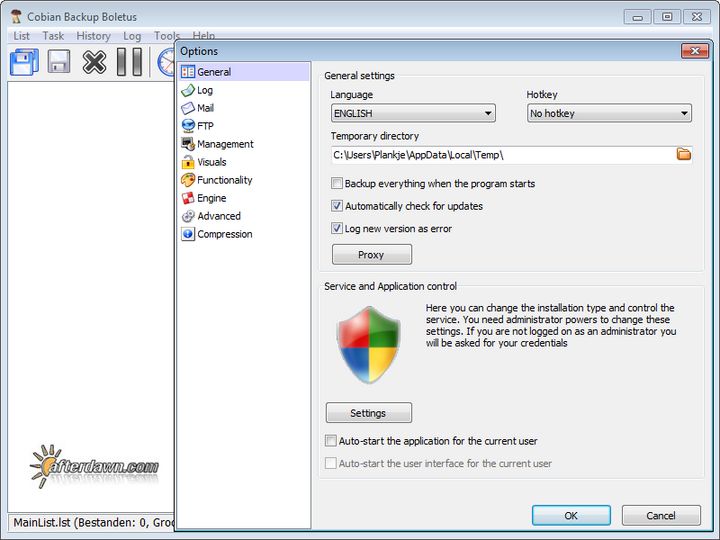This screenshot has width=720, height=540.
Task: Open the Help menu
Action: pos(203,35)
